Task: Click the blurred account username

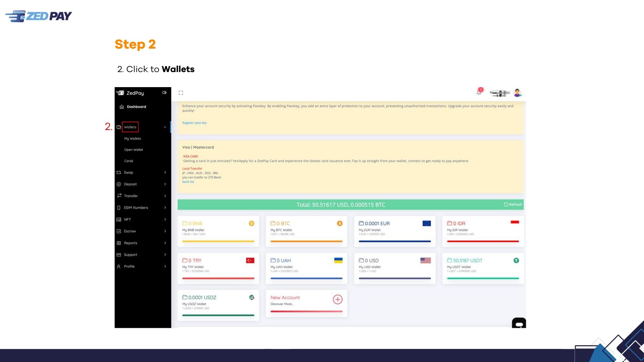Action: 500,93
